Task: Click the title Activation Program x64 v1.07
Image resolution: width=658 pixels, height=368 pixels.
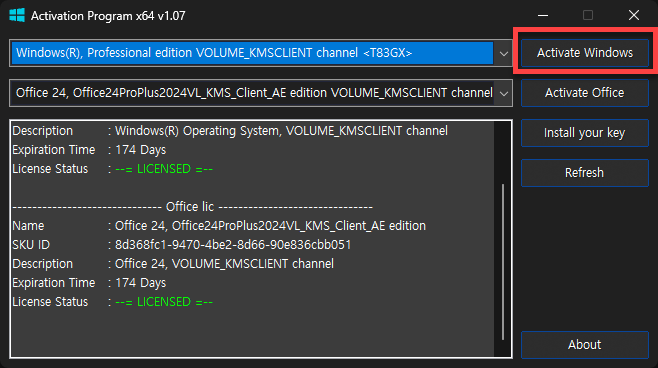Action: coord(108,16)
